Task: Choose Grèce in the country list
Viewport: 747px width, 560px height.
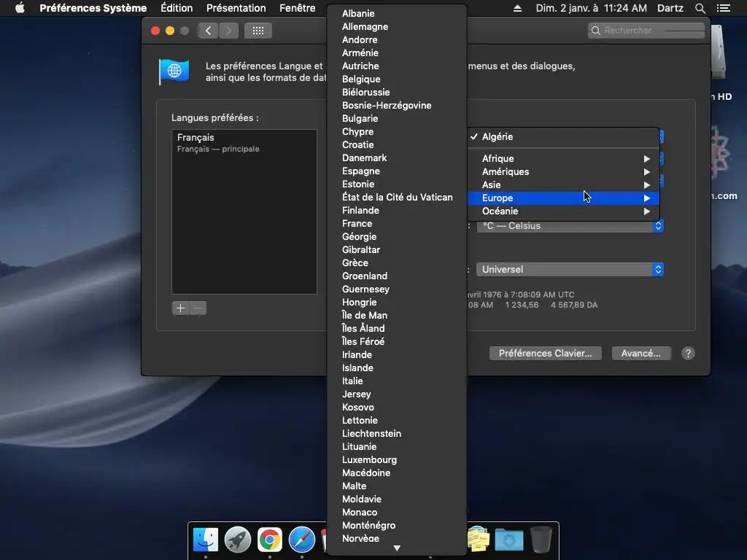Action: 396,263
